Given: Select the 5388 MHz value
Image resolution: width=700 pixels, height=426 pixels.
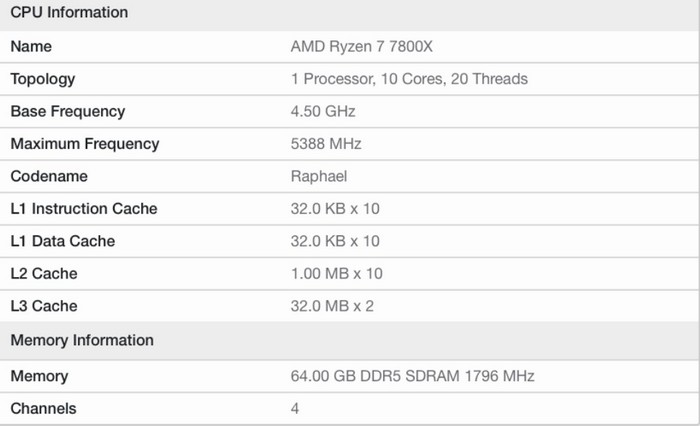Looking at the screenshot, I should pos(326,144).
